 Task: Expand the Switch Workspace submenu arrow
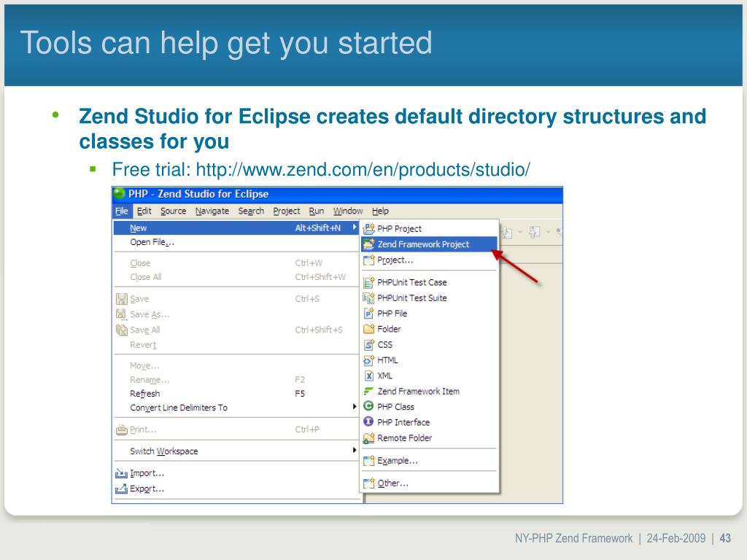pyautogui.click(x=355, y=450)
